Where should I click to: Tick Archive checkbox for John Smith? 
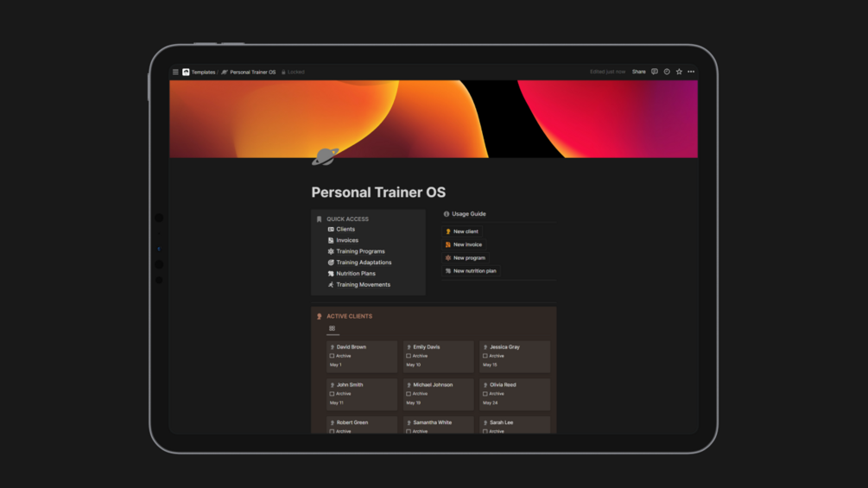tap(333, 393)
